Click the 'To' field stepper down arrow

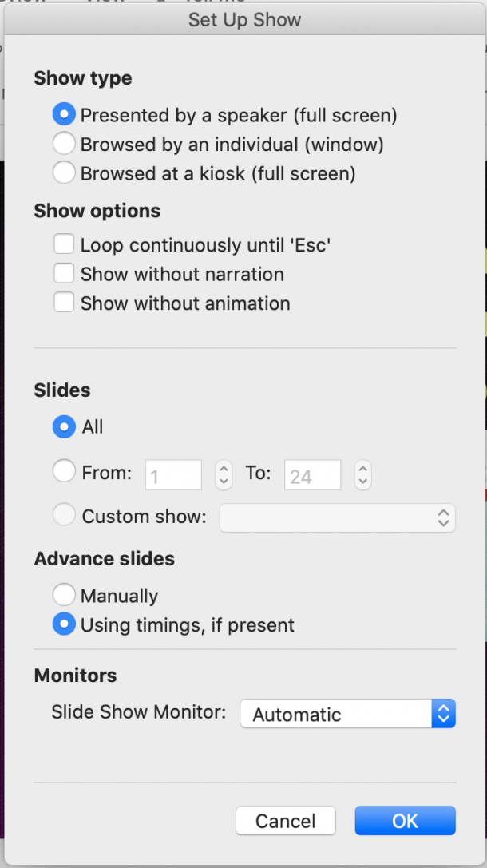pos(363,480)
